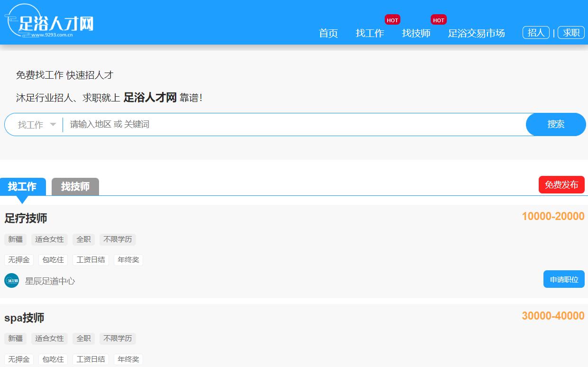Open the 星辰足道中心 company name link
Screen dimensions: 588x367
pyautogui.click(x=50, y=281)
